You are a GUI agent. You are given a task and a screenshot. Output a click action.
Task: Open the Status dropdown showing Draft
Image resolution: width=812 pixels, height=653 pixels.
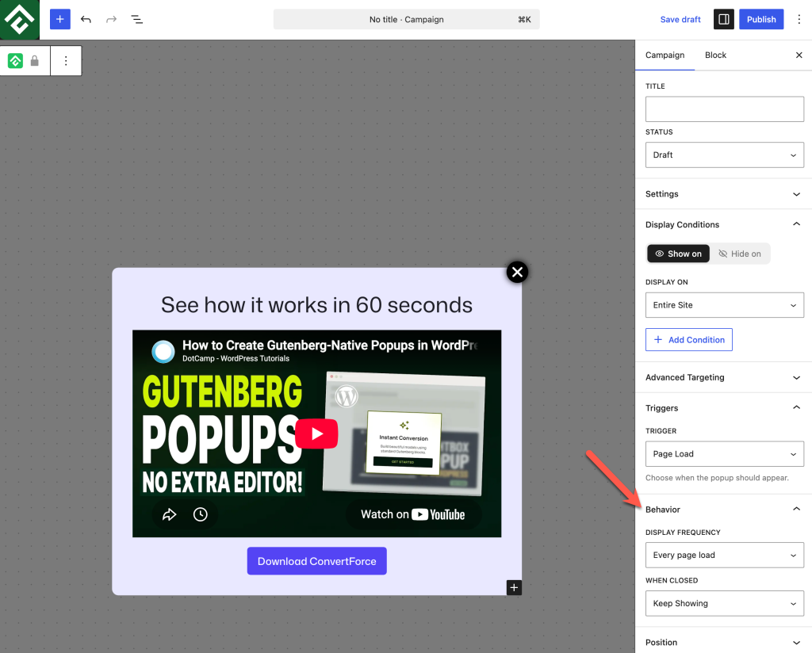coord(724,155)
